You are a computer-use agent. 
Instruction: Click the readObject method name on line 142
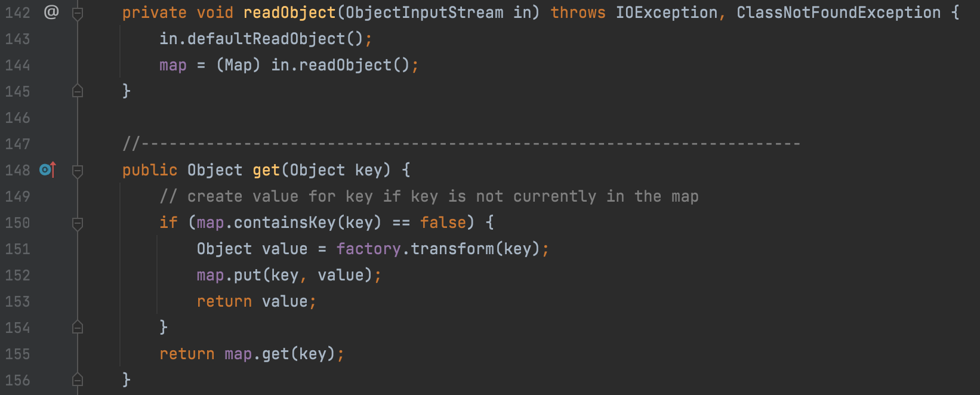289,13
